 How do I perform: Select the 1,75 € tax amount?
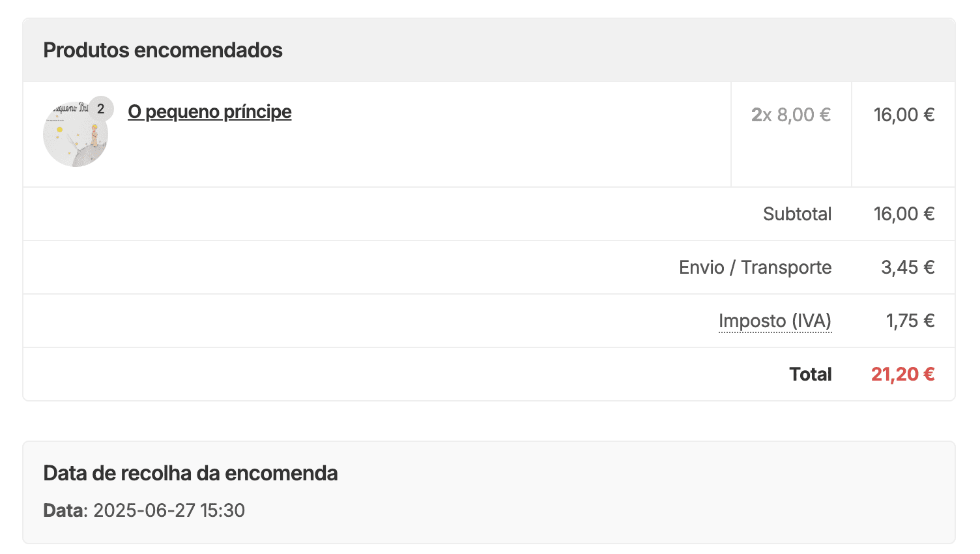pyautogui.click(x=910, y=321)
